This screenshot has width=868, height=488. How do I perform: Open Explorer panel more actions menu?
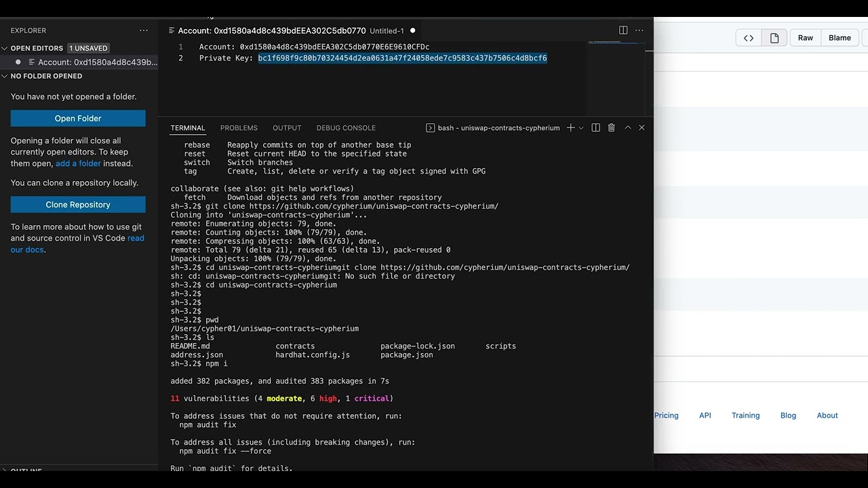coord(143,30)
